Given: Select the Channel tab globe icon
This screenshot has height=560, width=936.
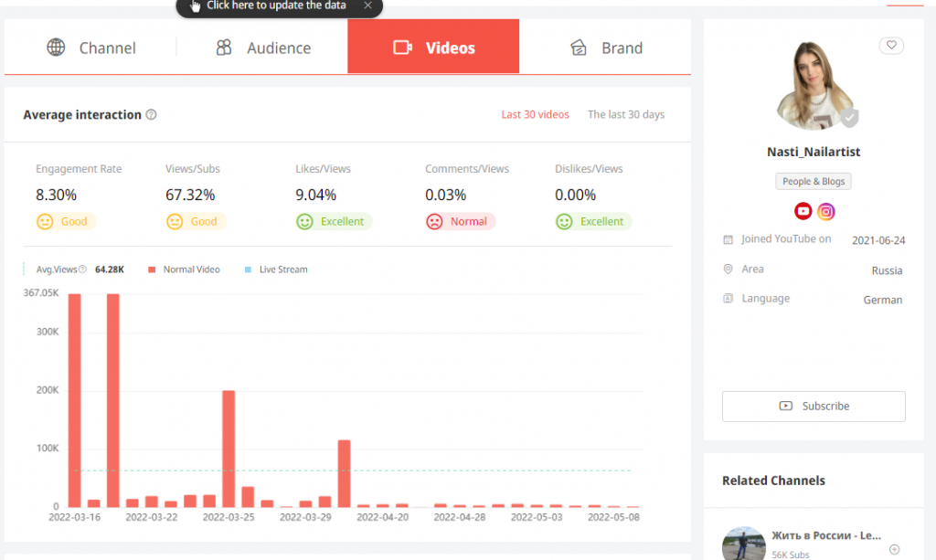Looking at the screenshot, I should 57,48.
